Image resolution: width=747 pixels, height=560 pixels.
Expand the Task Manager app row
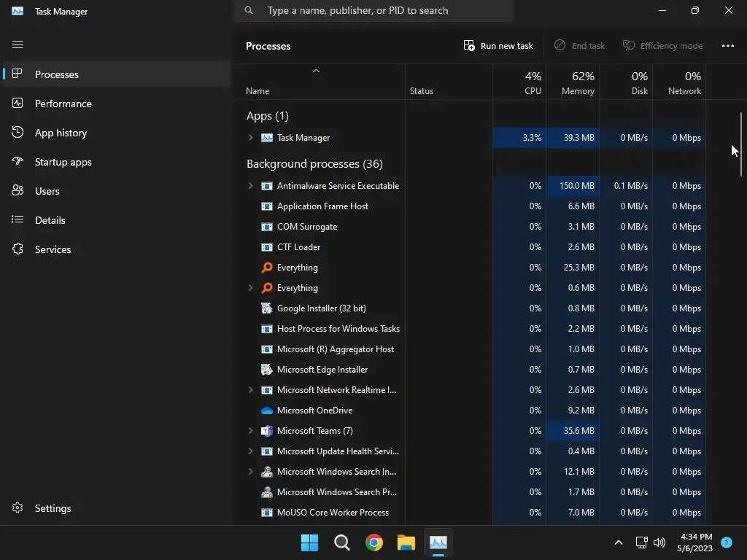pos(251,138)
